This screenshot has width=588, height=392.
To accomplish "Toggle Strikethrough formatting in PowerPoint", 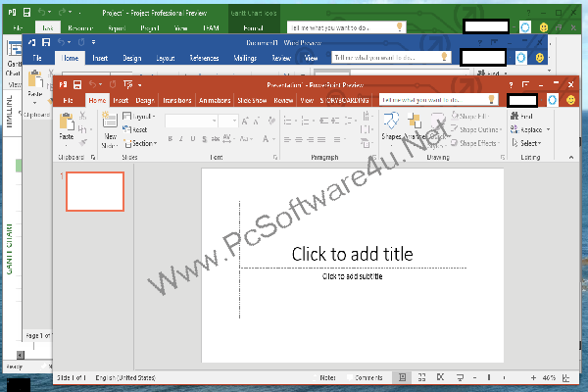I will click(216, 139).
